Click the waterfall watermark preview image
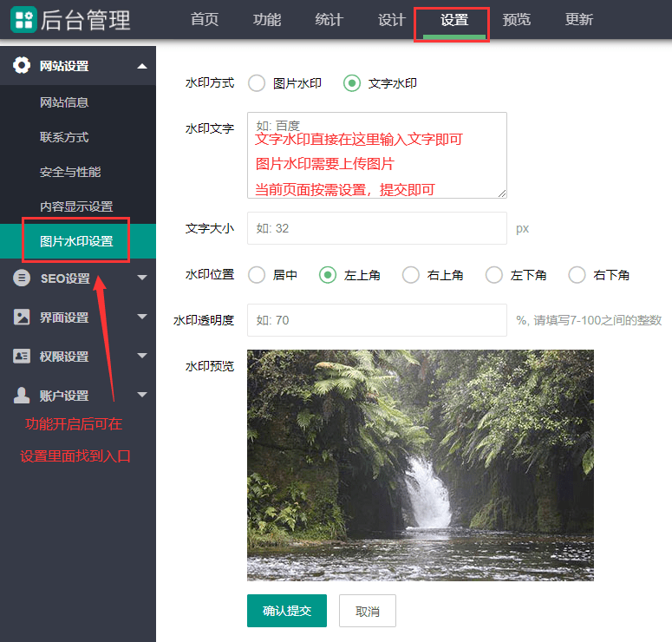The width and height of the screenshot is (672, 642). (420, 465)
